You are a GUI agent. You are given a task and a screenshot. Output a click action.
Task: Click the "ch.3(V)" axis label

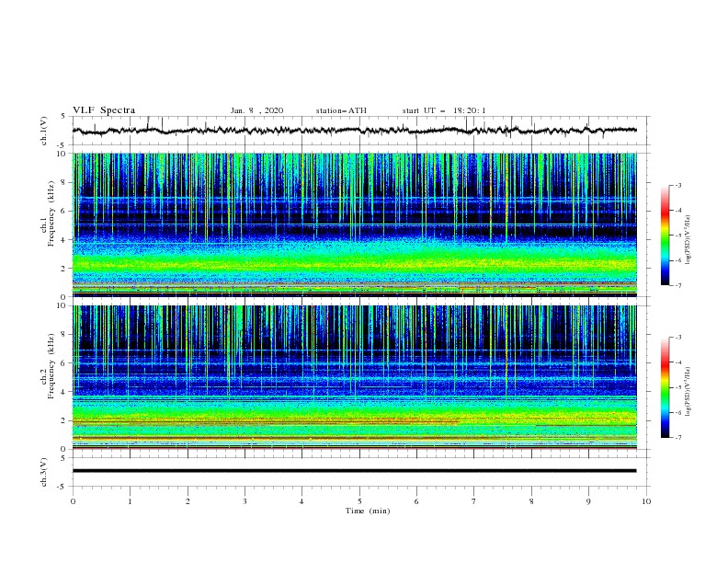coord(44,472)
